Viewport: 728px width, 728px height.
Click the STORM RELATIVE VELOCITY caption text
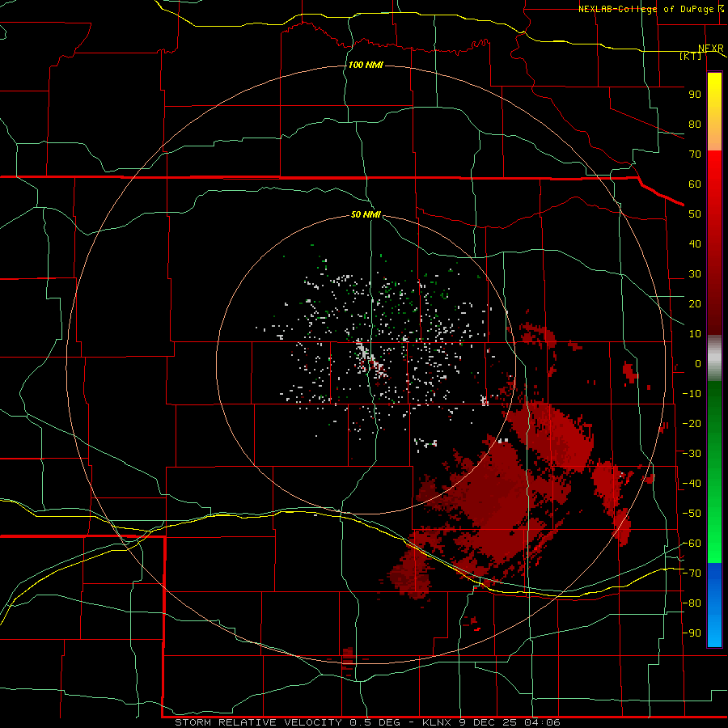pos(258,722)
